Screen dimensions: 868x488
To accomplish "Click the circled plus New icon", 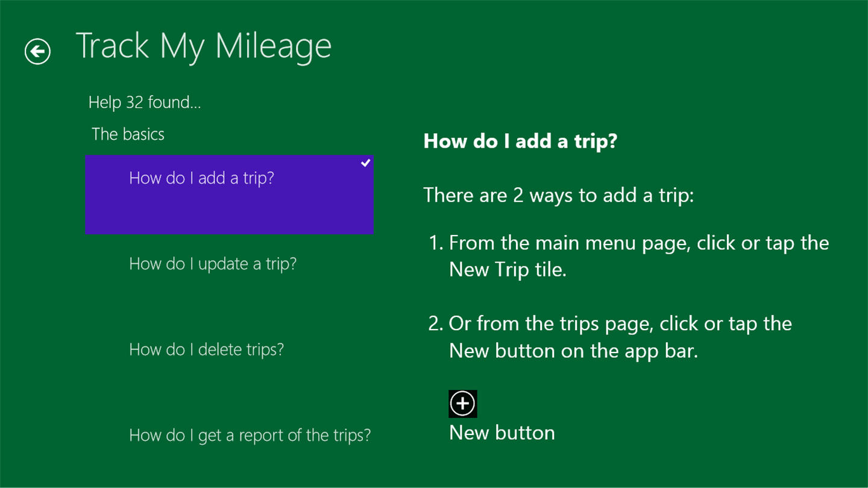I will (462, 404).
